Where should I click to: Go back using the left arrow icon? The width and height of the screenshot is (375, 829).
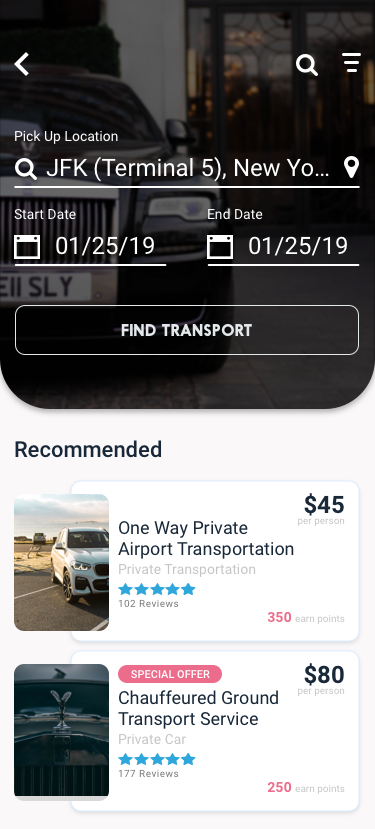tap(22, 65)
